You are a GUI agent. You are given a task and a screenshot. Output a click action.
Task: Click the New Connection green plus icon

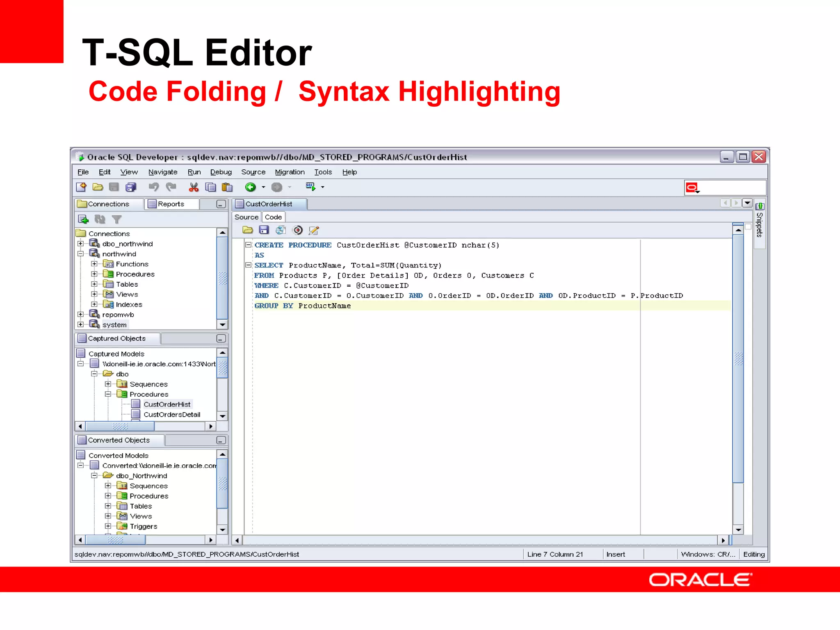pyautogui.click(x=83, y=219)
